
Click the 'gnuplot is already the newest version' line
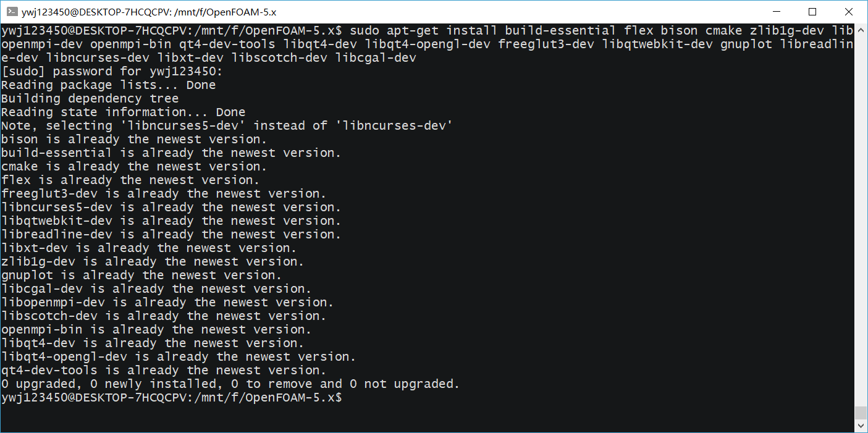[141, 275]
